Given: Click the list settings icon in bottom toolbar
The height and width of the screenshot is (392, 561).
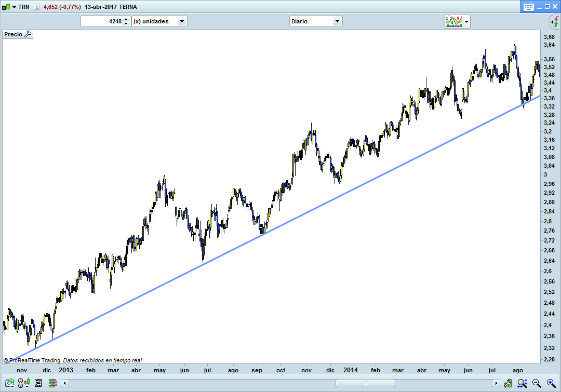Looking at the screenshot, I should click(x=38, y=383).
